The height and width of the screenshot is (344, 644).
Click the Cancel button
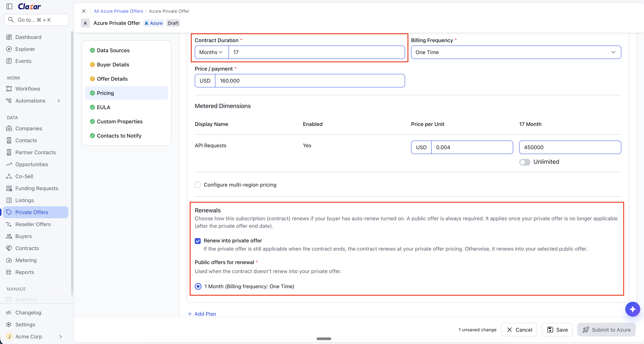(519, 330)
